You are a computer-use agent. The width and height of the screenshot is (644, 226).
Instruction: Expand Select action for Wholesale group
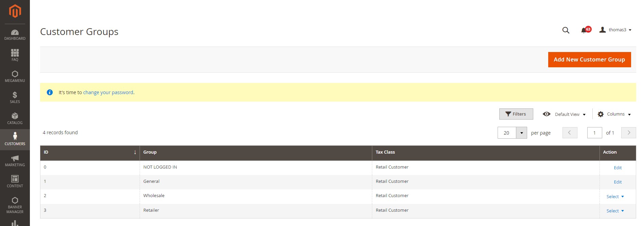(615, 196)
